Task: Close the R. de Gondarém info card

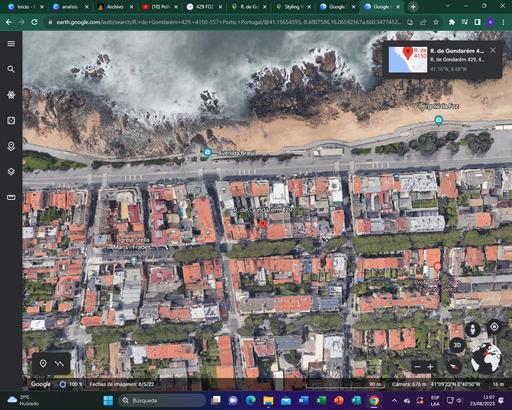Action: point(493,50)
